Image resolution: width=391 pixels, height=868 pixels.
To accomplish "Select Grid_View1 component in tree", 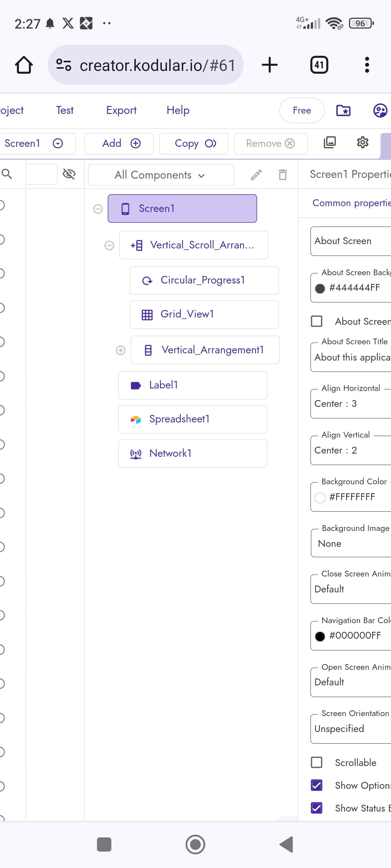I will [x=204, y=315].
